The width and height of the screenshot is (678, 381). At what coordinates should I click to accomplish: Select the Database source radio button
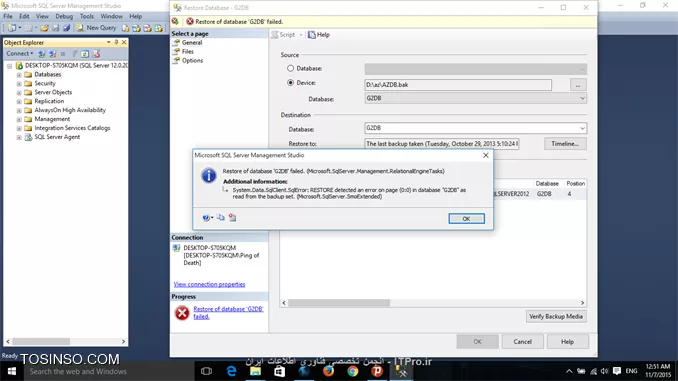[291, 68]
